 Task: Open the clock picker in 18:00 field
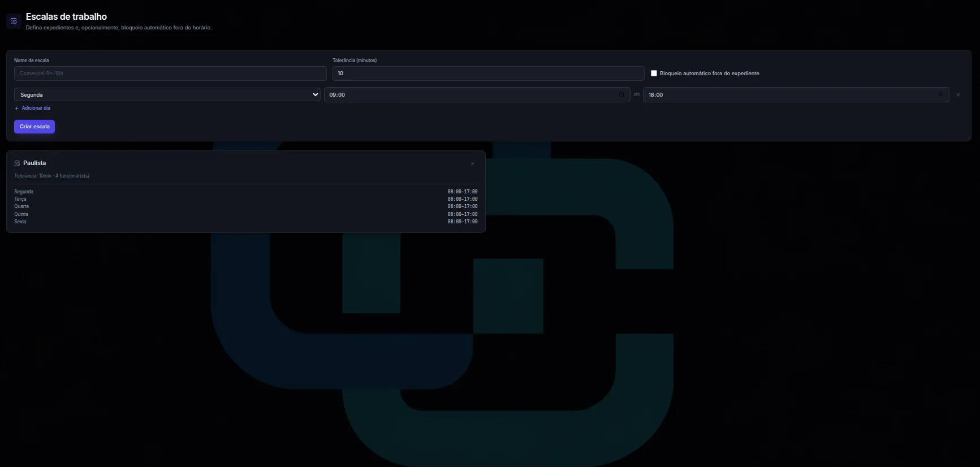[x=940, y=95]
